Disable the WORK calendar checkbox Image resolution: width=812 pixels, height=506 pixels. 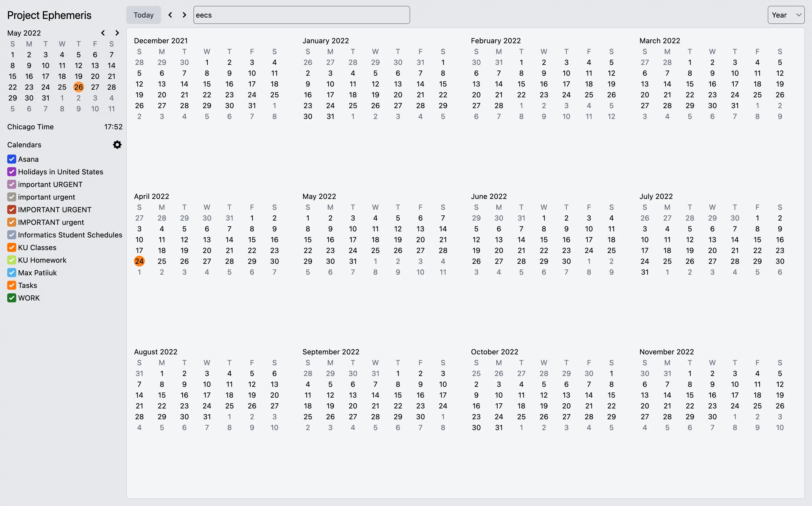click(x=12, y=298)
